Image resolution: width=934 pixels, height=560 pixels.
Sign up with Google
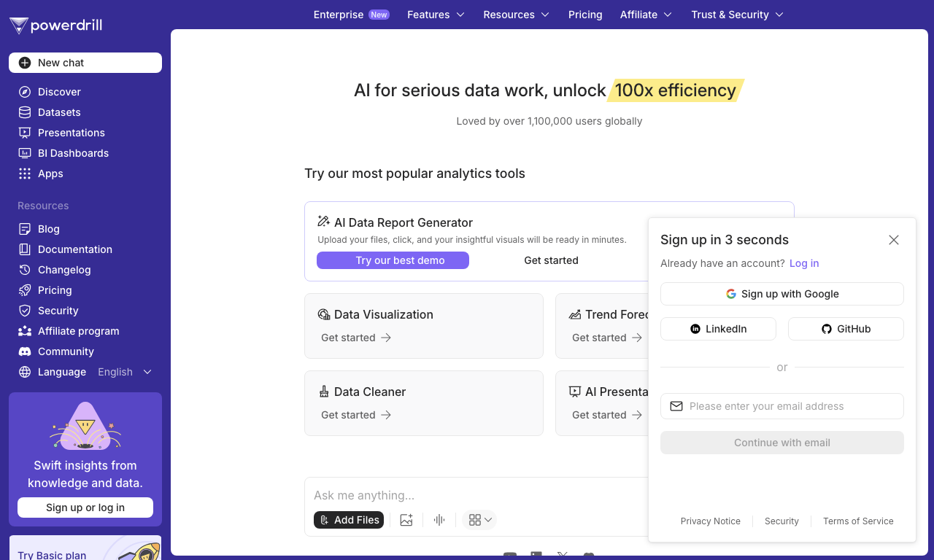point(782,294)
